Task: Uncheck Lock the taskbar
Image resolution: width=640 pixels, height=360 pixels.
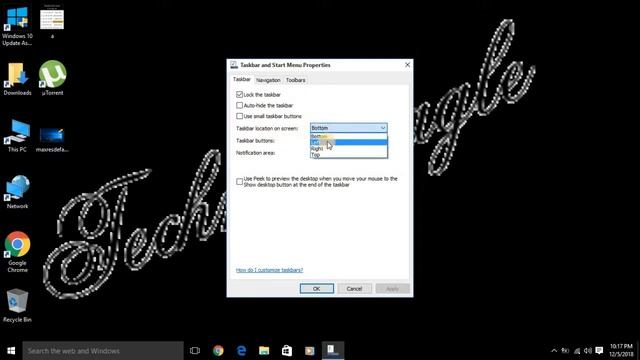Action: (x=240, y=94)
